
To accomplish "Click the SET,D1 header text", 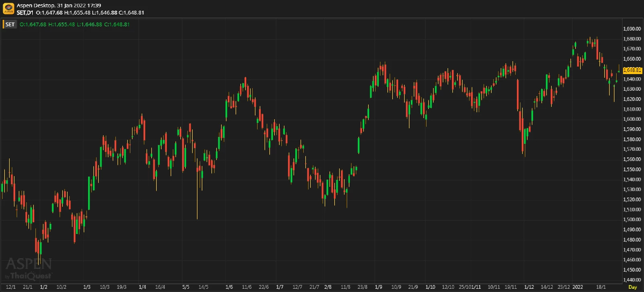I will coord(25,12).
